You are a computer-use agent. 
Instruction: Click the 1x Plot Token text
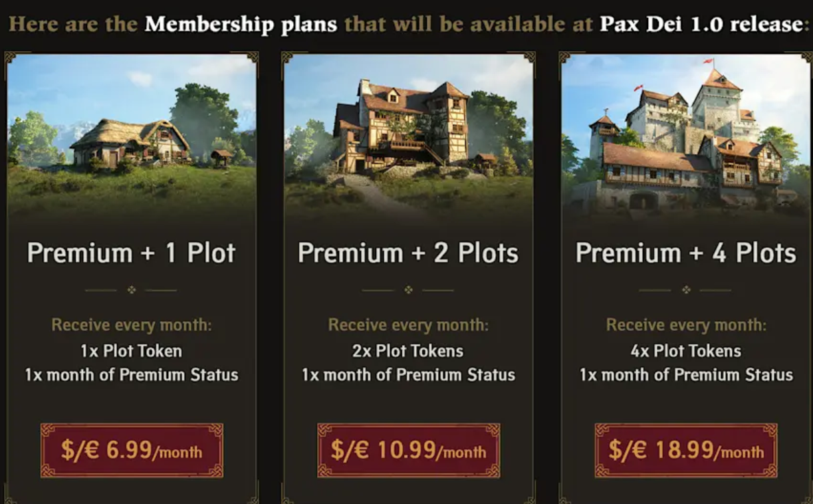pyautogui.click(x=132, y=350)
